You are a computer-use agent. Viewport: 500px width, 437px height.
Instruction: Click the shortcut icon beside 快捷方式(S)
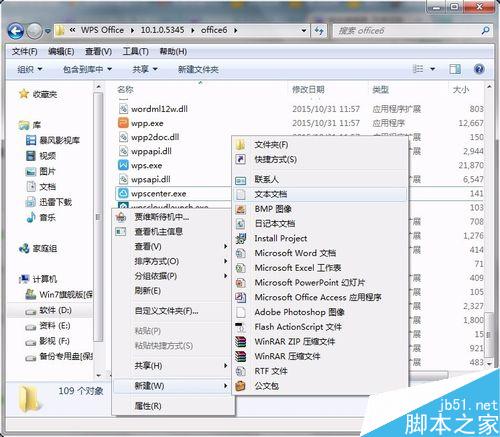240,159
